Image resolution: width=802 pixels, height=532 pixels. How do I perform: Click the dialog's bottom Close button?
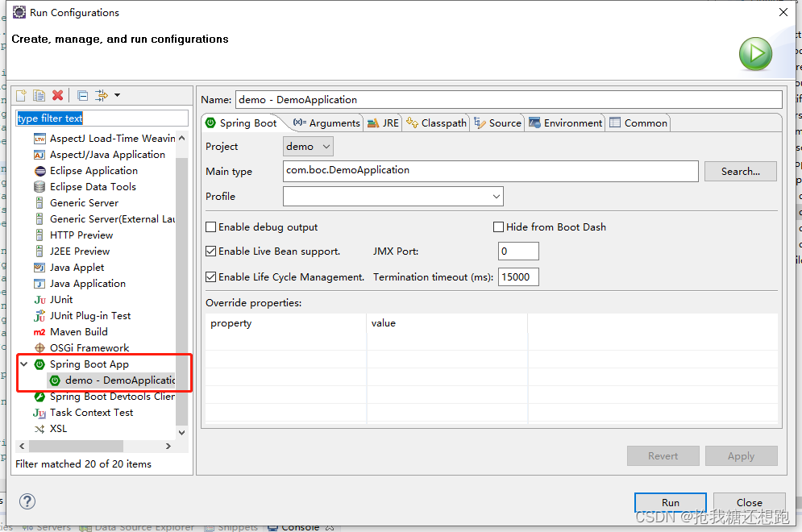click(x=750, y=502)
